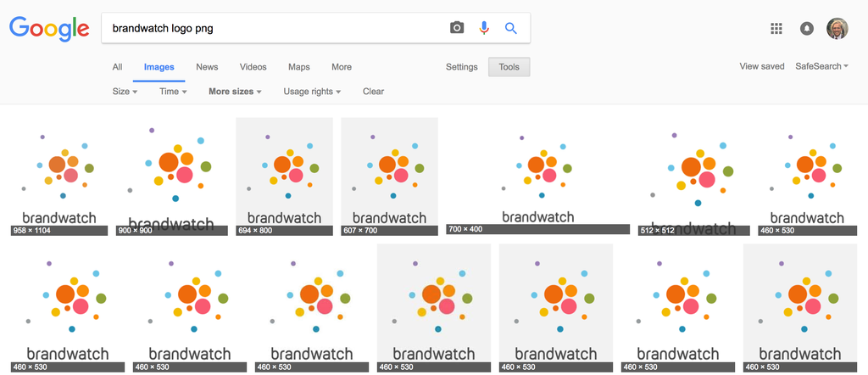Open the 958 × 1104 brandwatch logo thumbnail
The height and width of the screenshot is (375, 868).
coord(59,176)
